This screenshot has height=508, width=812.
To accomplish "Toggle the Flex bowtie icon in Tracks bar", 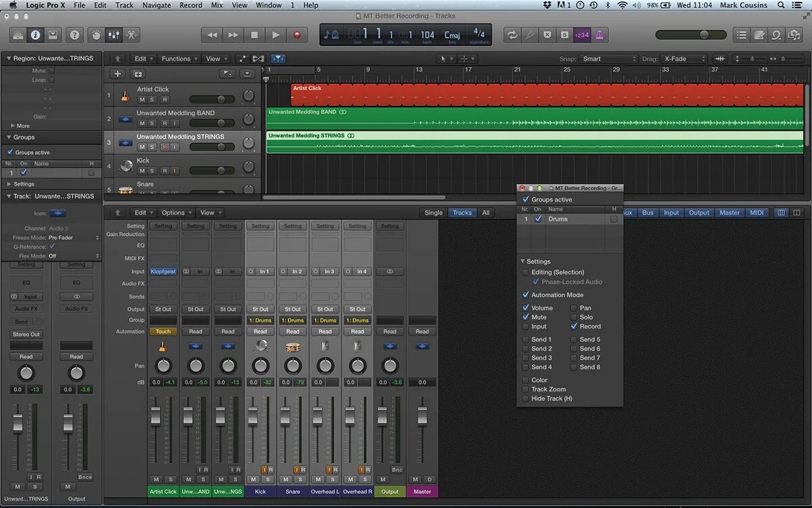I will click(x=258, y=59).
